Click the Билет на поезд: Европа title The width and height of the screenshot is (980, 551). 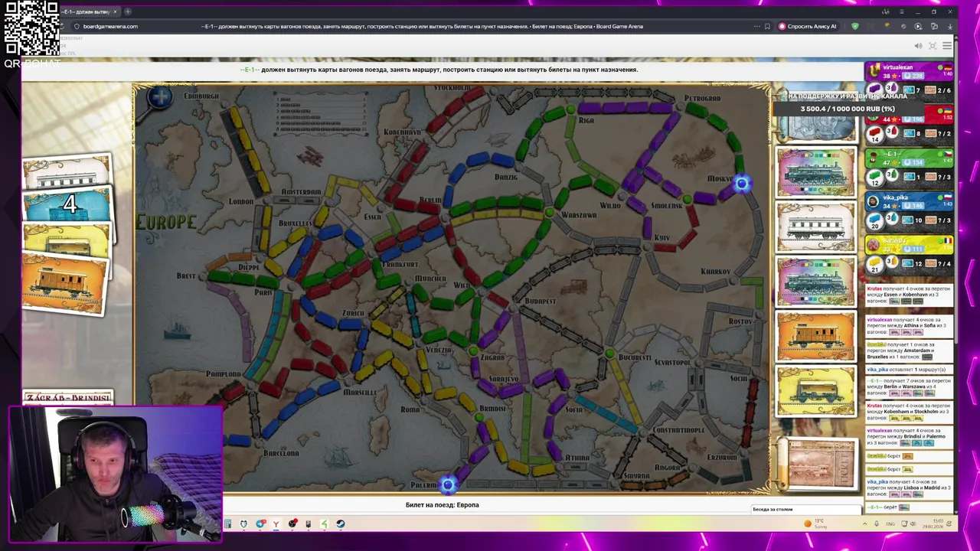pos(442,505)
